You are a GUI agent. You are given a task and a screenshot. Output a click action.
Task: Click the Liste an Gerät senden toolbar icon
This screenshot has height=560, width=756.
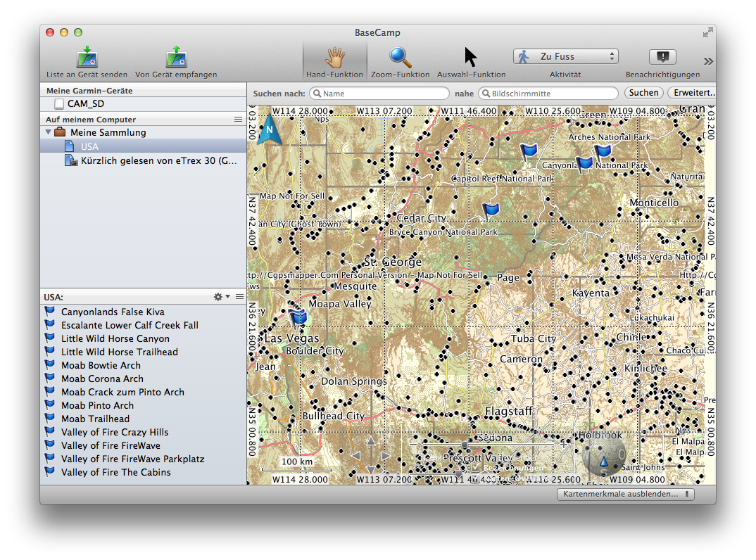point(87,58)
